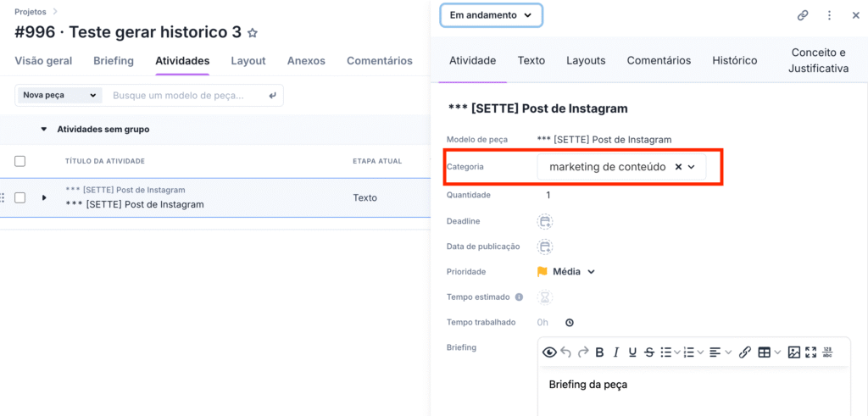This screenshot has height=416, width=868.
Task: Check the Post de Instagram row checkbox
Action: point(20,197)
